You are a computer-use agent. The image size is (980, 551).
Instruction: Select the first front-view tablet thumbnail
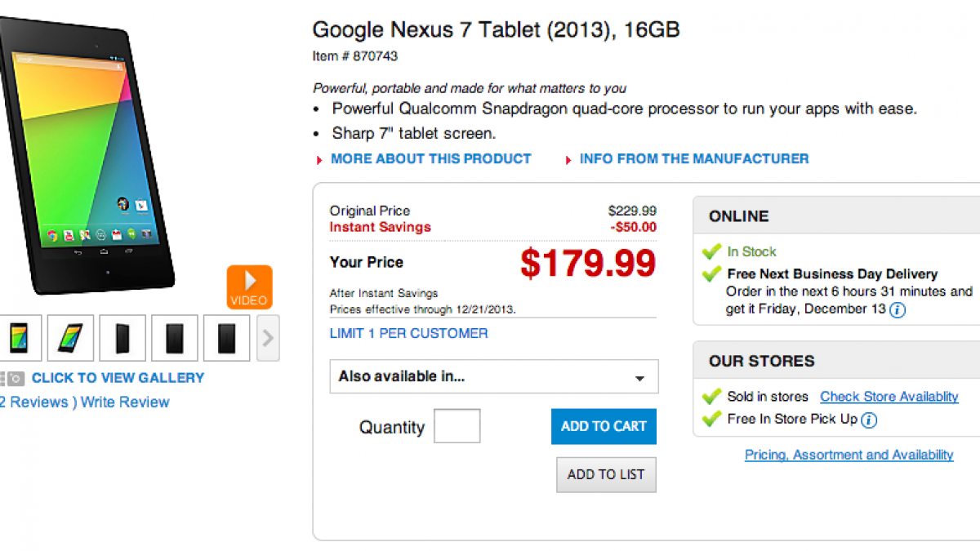pyautogui.click(x=20, y=338)
